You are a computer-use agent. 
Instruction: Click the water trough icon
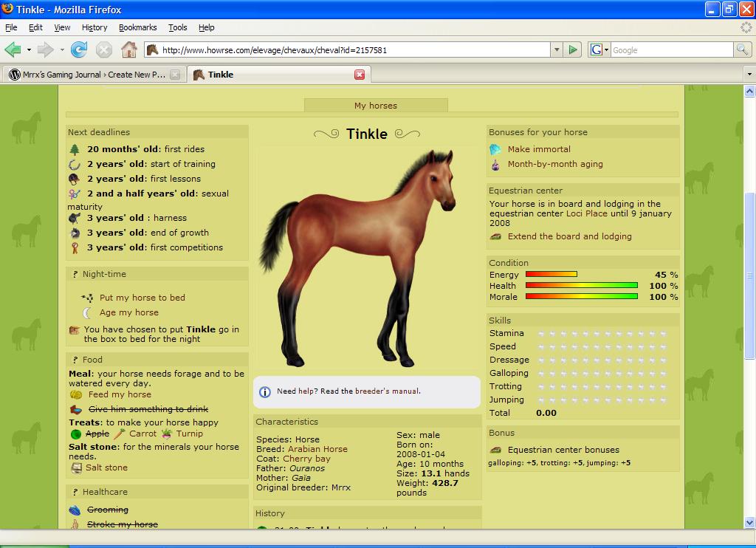pyautogui.click(x=76, y=410)
